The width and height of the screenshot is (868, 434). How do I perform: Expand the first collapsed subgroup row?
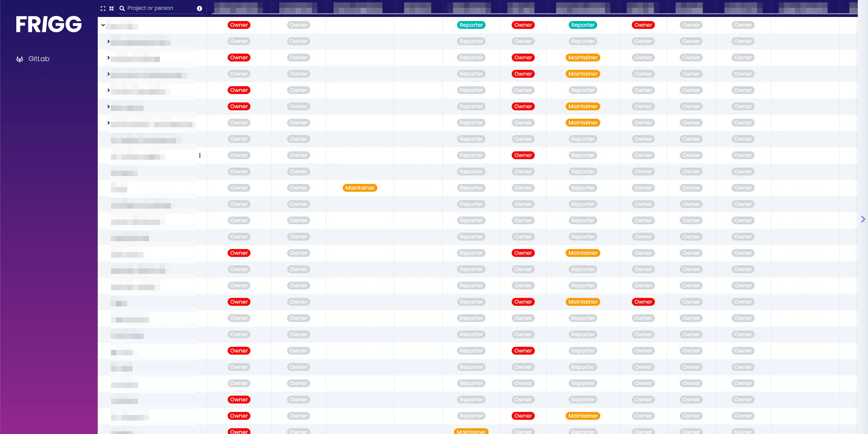(x=108, y=41)
